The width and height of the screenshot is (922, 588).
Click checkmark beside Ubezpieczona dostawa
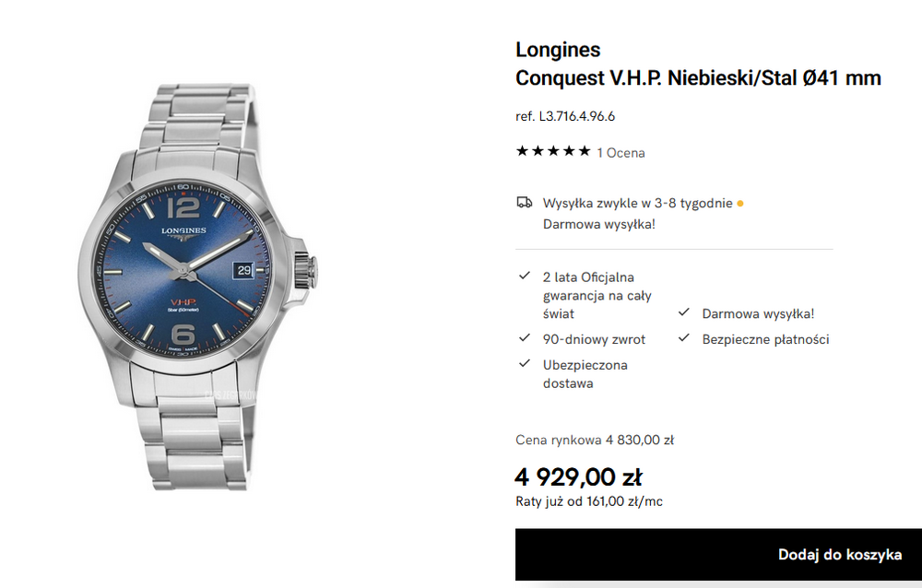point(525,363)
